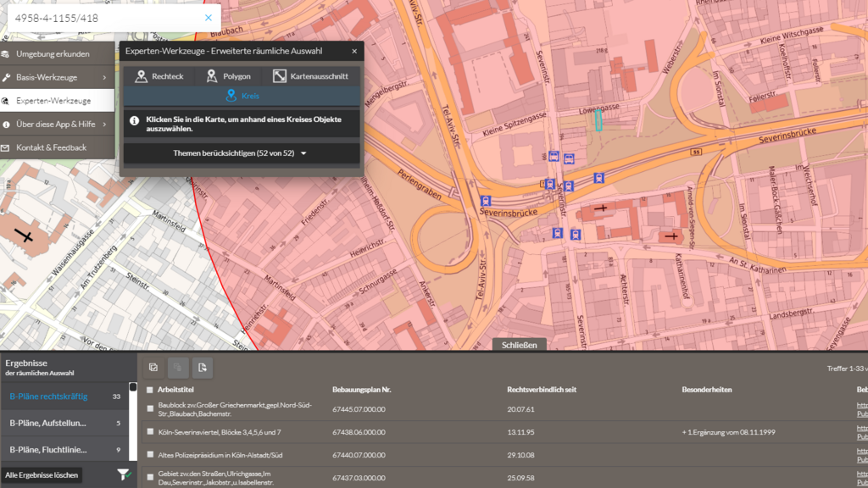
Task: Select the Kreis selection tool
Action: click(242, 95)
